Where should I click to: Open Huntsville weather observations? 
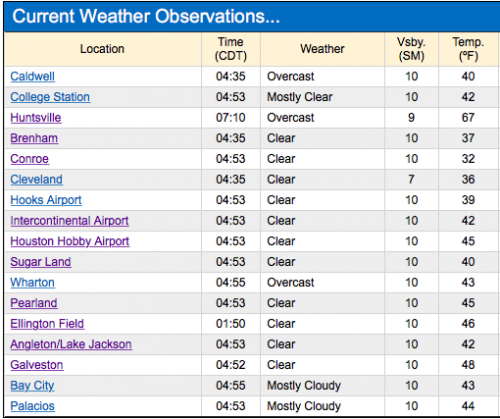point(36,118)
